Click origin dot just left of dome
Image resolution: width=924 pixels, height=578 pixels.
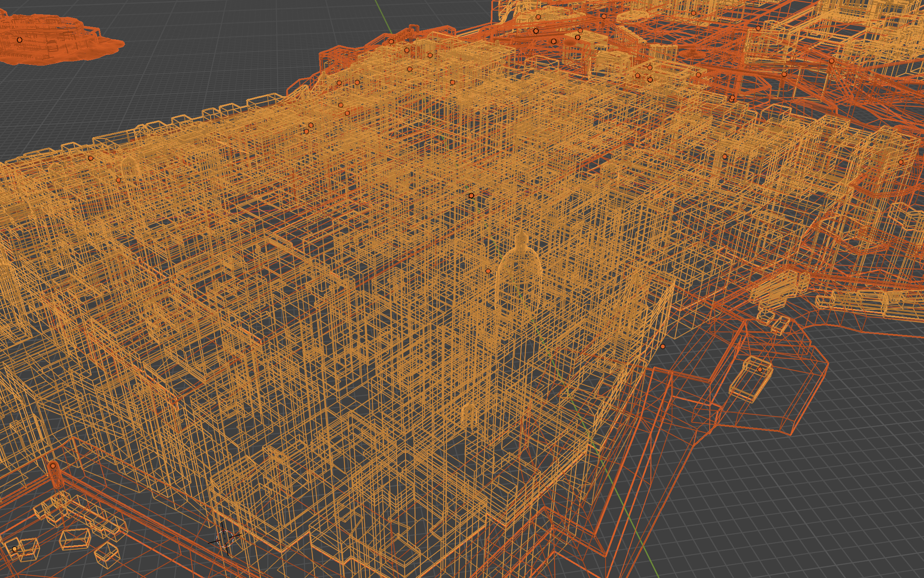488,271
